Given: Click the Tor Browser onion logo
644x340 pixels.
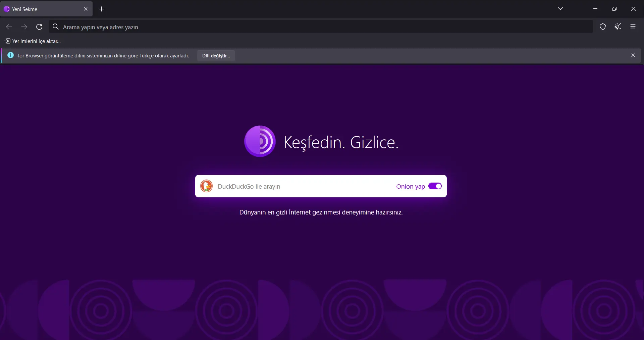Looking at the screenshot, I should pyautogui.click(x=260, y=141).
